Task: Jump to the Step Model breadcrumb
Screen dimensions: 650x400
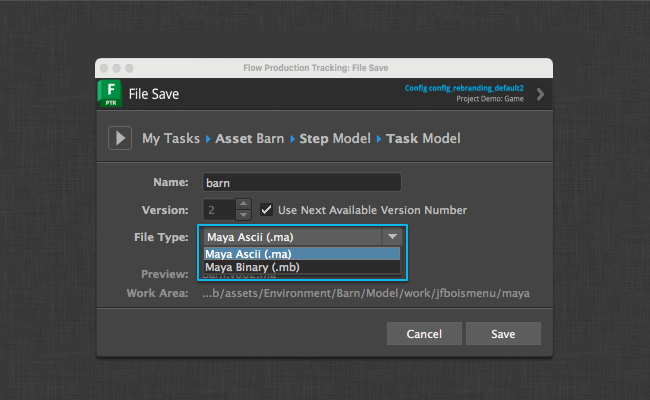Action: (335, 138)
